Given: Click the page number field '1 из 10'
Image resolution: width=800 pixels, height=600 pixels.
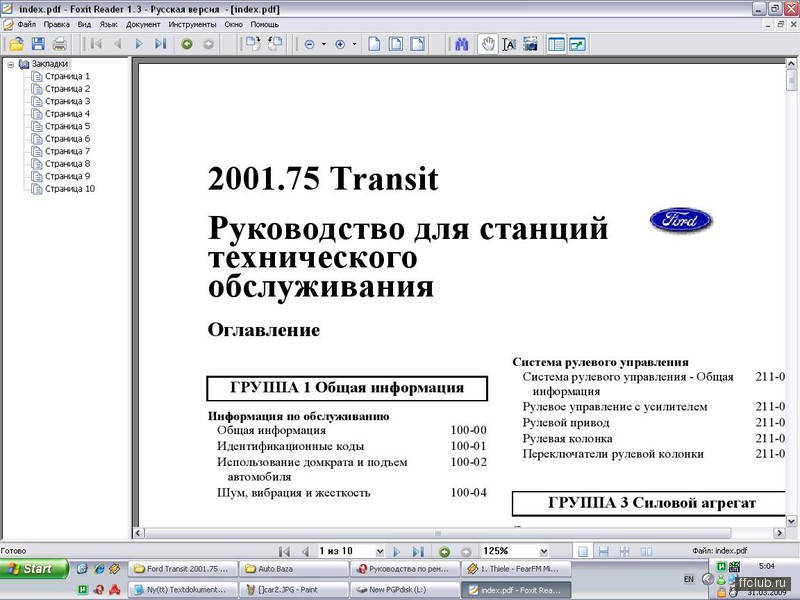Looking at the screenshot, I should click(x=345, y=551).
